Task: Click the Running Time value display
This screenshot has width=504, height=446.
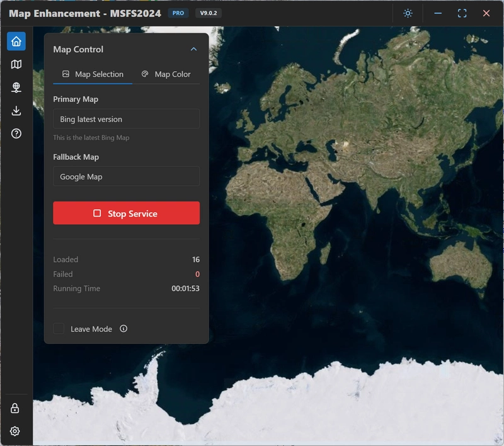Action: (x=186, y=289)
